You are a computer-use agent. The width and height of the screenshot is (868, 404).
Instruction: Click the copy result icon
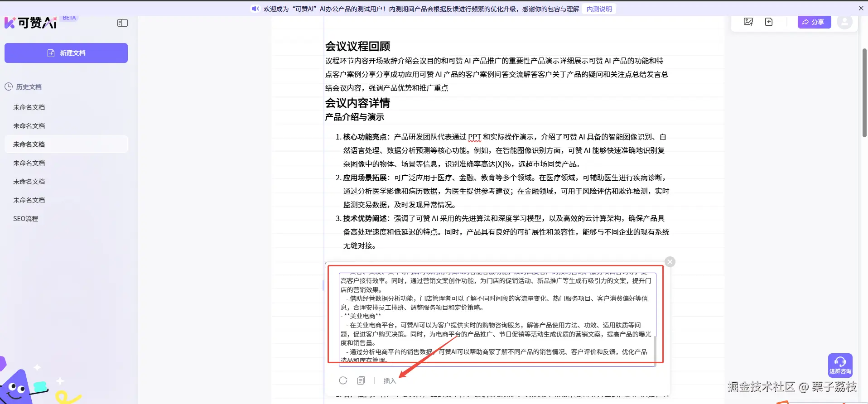(361, 380)
